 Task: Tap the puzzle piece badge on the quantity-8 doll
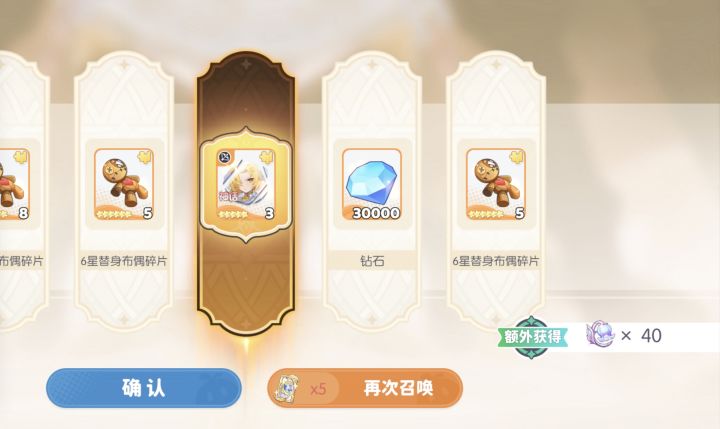[x=21, y=157]
